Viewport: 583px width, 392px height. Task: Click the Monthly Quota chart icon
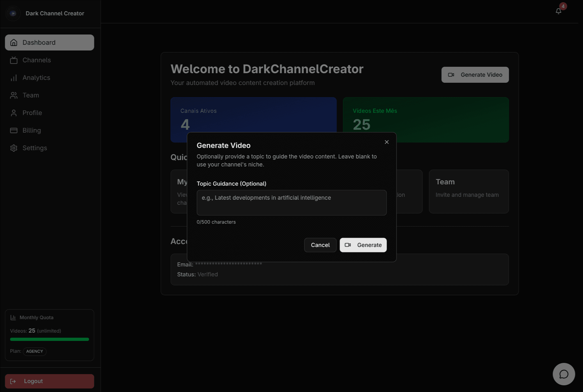click(x=13, y=317)
